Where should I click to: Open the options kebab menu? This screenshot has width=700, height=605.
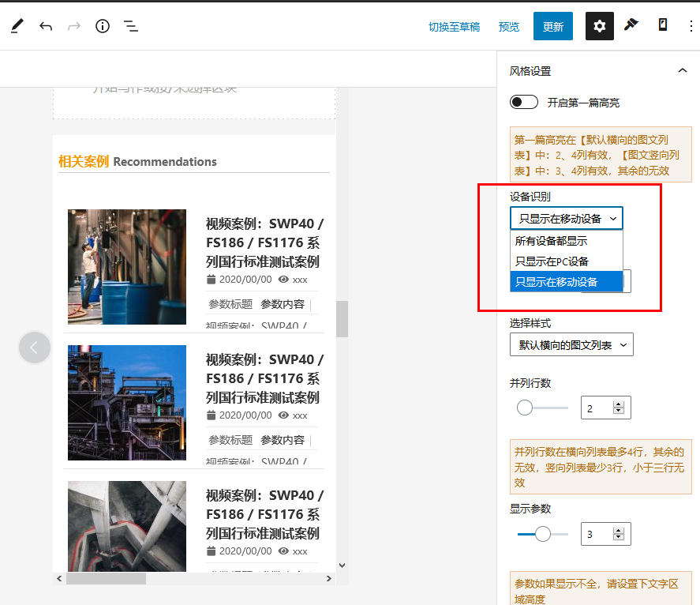click(691, 26)
